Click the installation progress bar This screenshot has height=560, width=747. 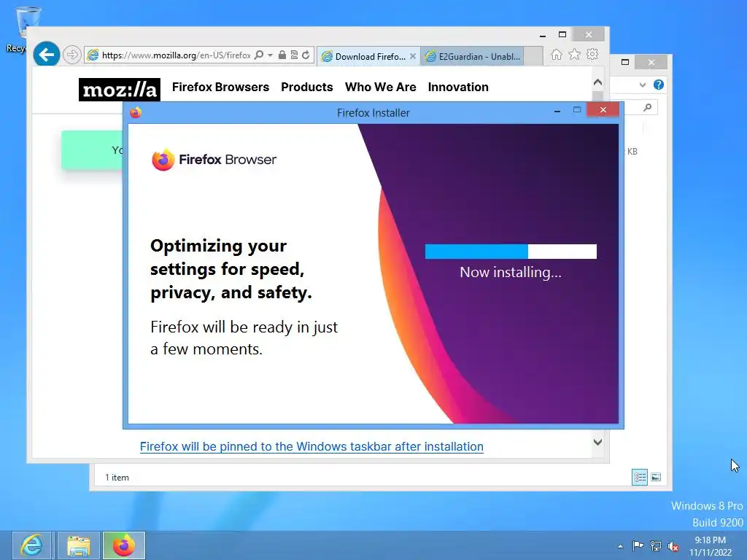[511, 252]
